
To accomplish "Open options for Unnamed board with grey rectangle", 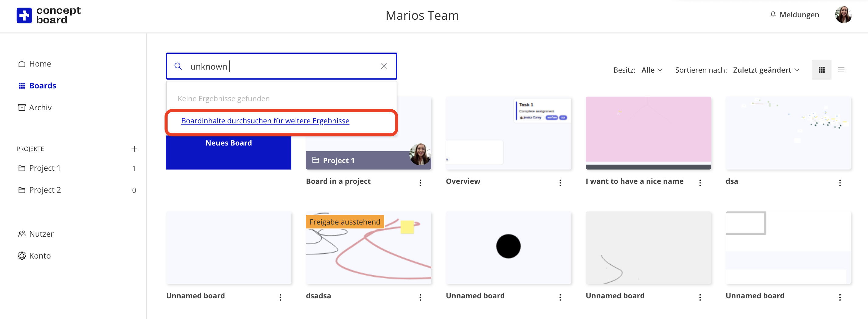I will tap(839, 297).
